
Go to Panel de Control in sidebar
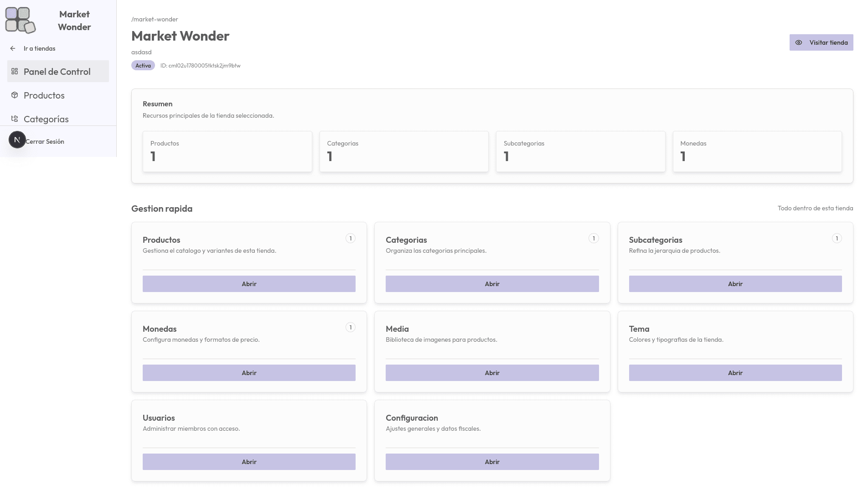click(57, 72)
